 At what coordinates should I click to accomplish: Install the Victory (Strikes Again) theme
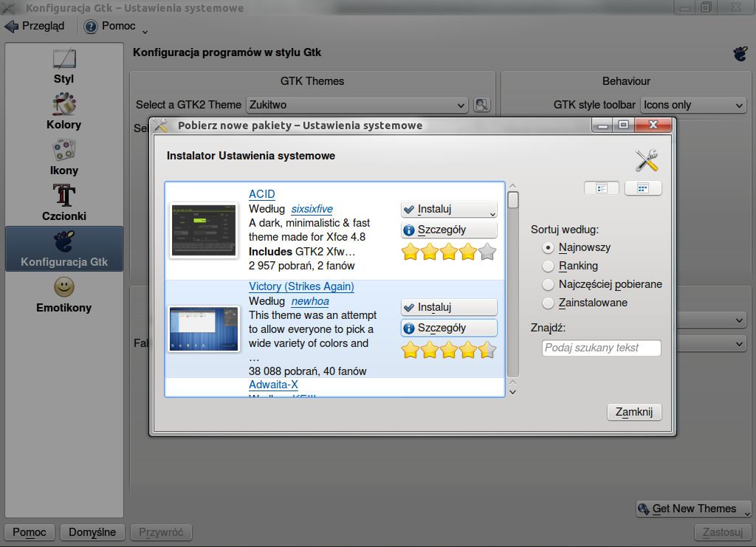click(448, 307)
